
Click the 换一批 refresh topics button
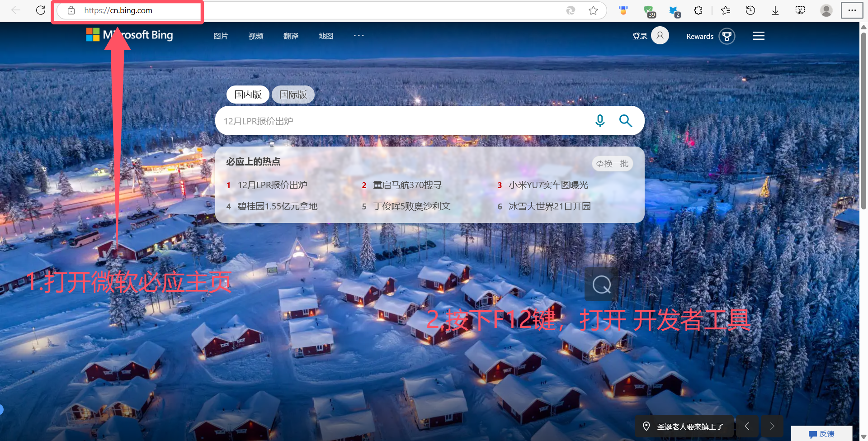click(612, 164)
